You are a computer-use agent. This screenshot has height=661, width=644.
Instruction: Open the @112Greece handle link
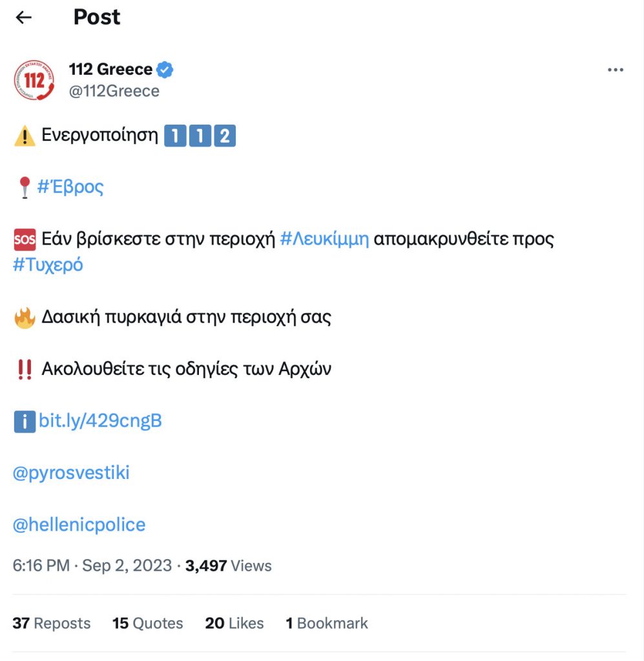(x=114, y=91)
